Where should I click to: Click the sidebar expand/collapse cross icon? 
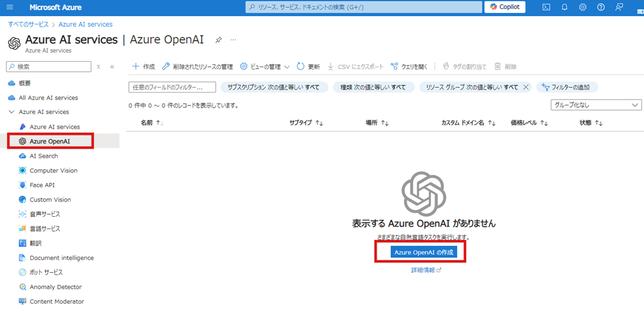(x=99, y=66)
